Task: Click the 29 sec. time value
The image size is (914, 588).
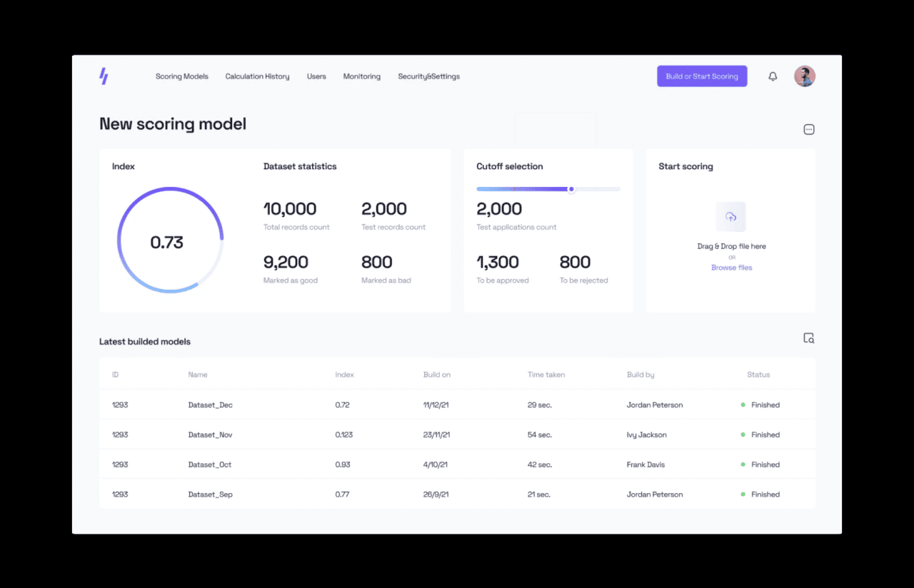Action: tap(540, 405)
